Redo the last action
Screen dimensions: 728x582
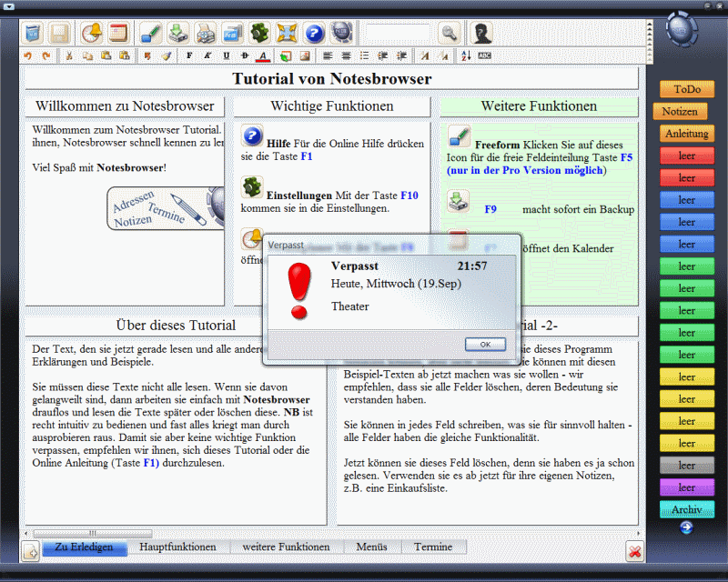[46, 55]
